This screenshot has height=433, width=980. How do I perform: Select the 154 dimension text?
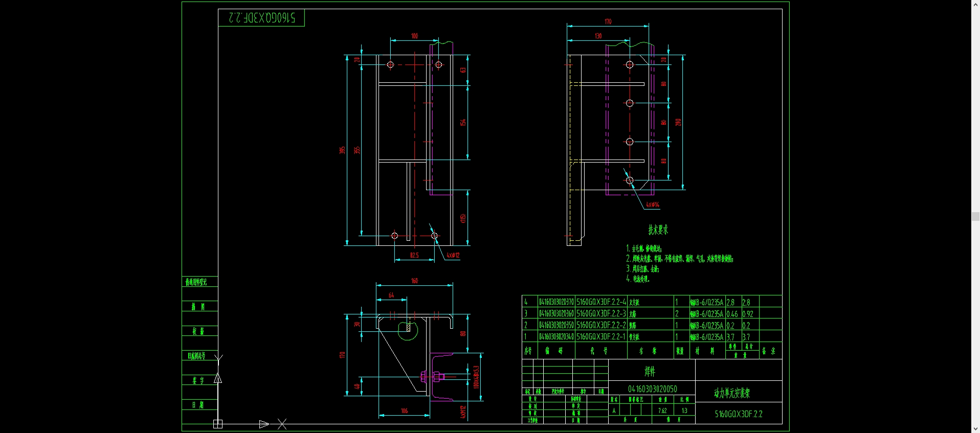point(463,122)
